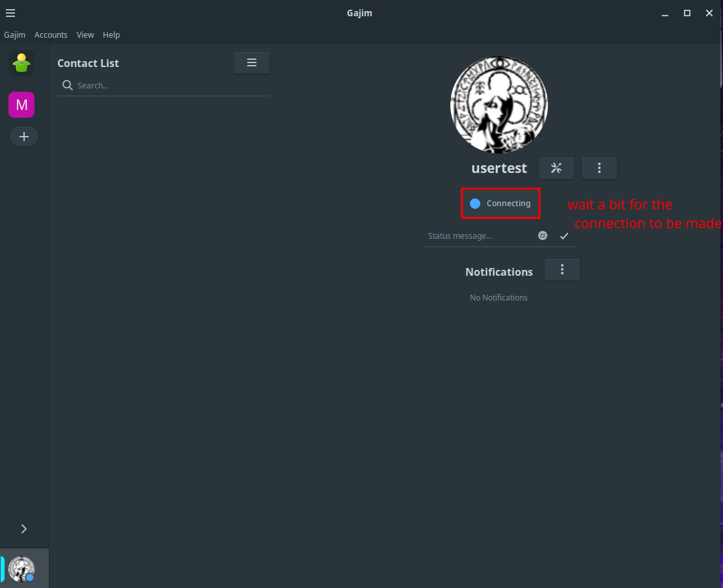Open account settings tools icon next to usertest
This screenshot has width=723, height=588.
click(x=556, y=168)
